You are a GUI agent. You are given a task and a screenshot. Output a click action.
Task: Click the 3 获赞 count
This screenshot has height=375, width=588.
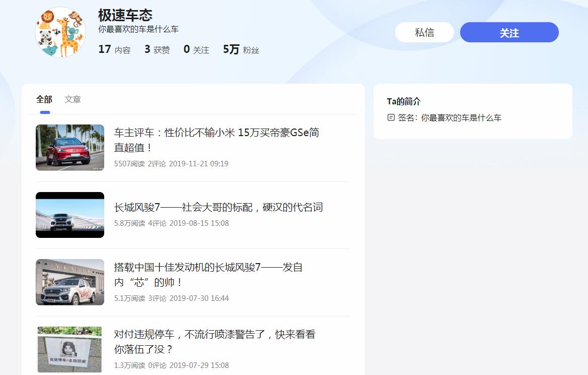(x=157, y=49)
